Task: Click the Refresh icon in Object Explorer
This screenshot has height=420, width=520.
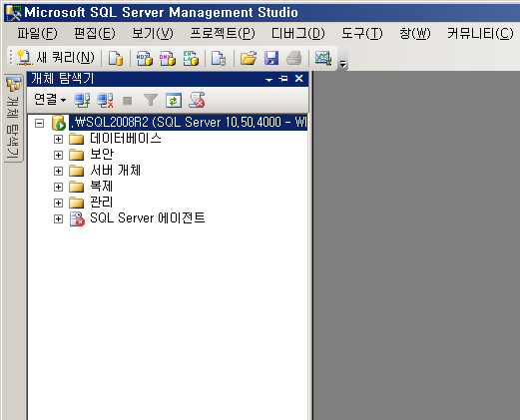Action: [x=174, y=100]
